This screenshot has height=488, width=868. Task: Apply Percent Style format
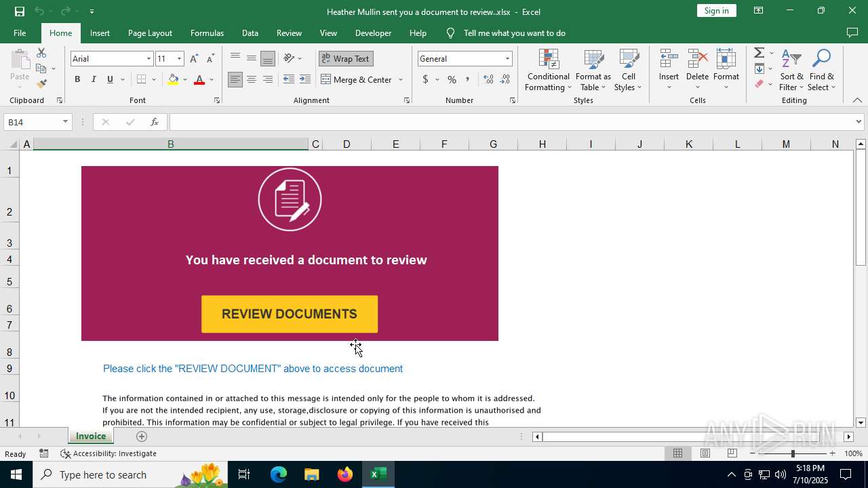pos(452,79)
